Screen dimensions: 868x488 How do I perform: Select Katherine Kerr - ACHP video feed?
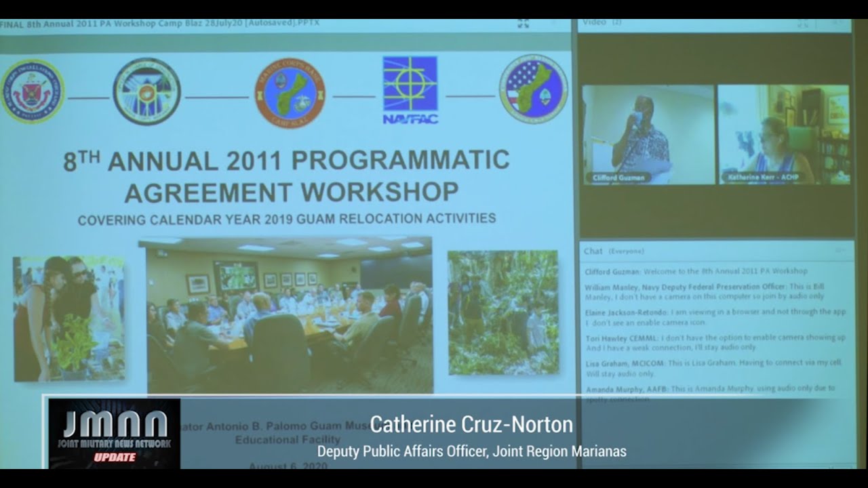tap(784, 134)
